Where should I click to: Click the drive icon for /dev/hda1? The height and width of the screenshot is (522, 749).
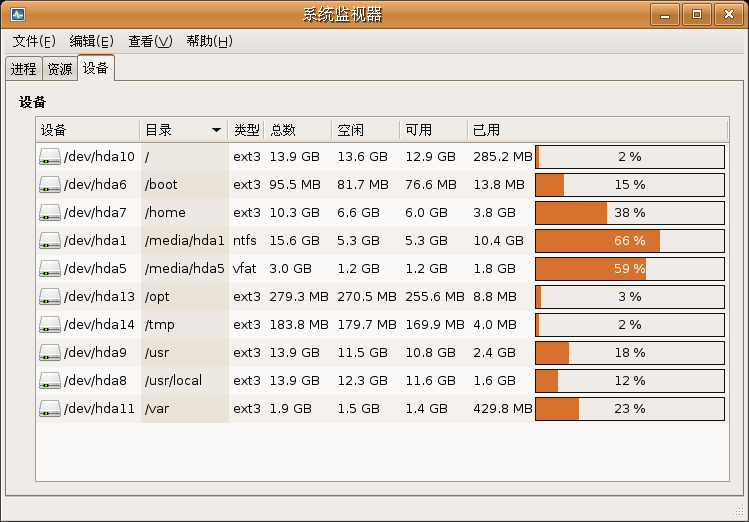pyautogui.click(x=50, y=241)
